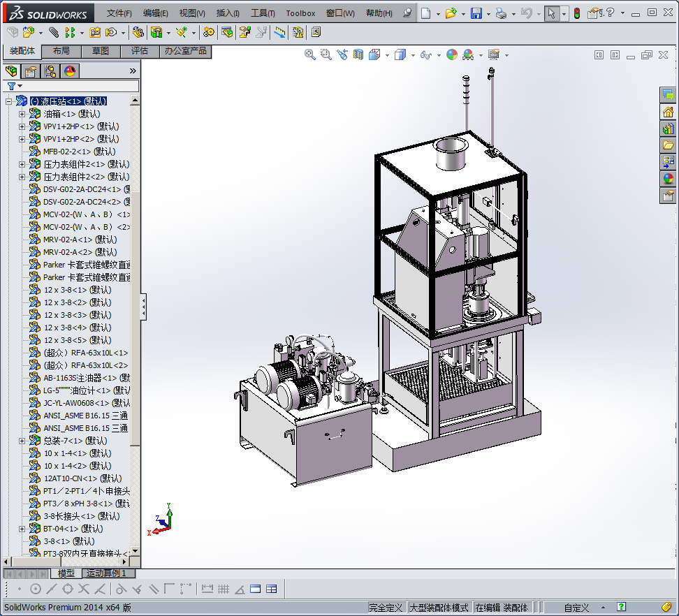Click the tree panel vertical scrollbar down arrow
This screenshot has width=679, height=616.
click(x=135, y=551)
